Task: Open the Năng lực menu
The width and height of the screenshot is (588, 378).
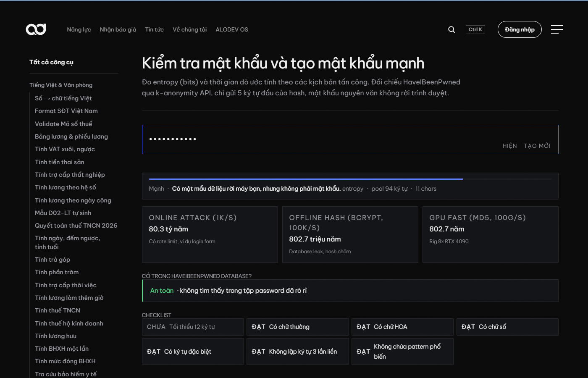Action: (x=79, y=29)
